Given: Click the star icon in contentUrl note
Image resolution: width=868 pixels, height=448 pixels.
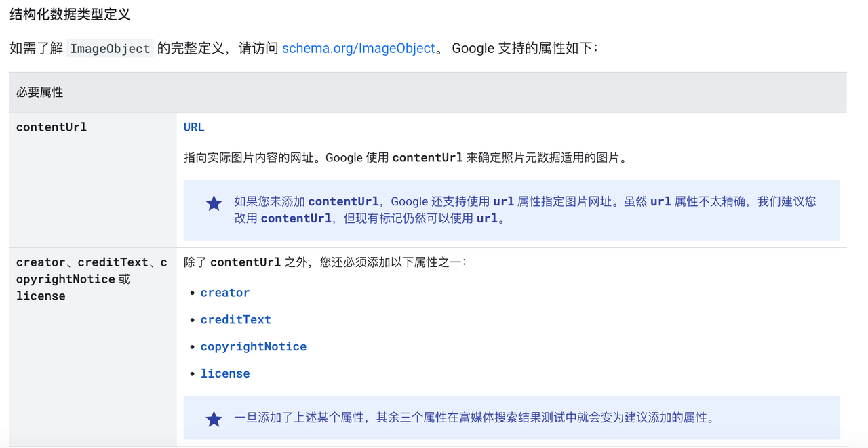Looking at the screenshot, I should [214, 203].
